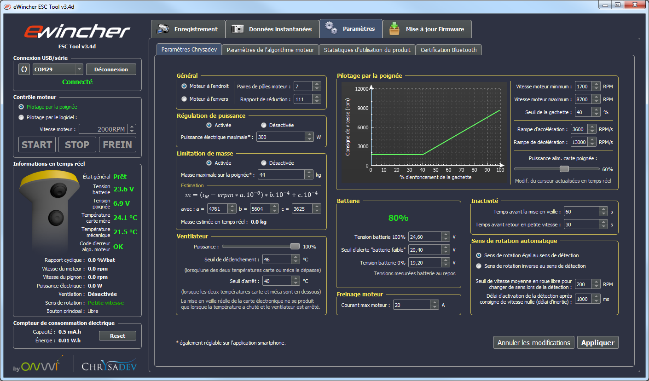The height and width of the screenshot is (381, 649).
Task: Choose Pilotage par le logiciel
Action: click(21, 117)
